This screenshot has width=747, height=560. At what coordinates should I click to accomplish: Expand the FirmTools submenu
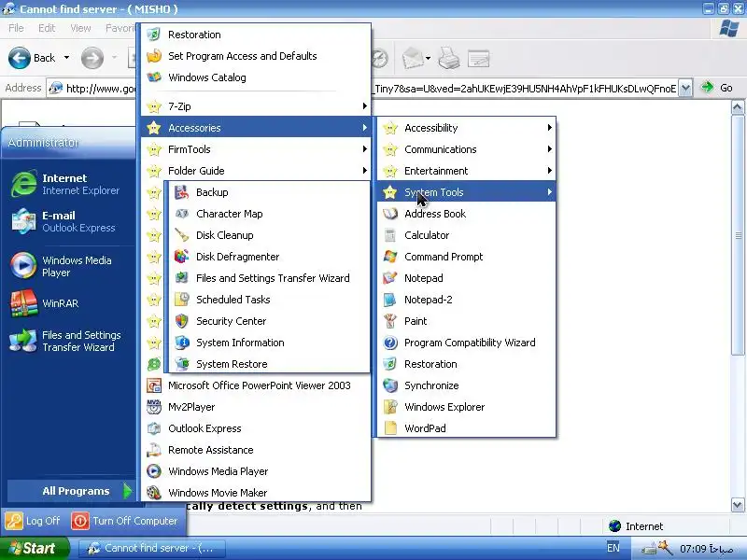click(256, 149)
